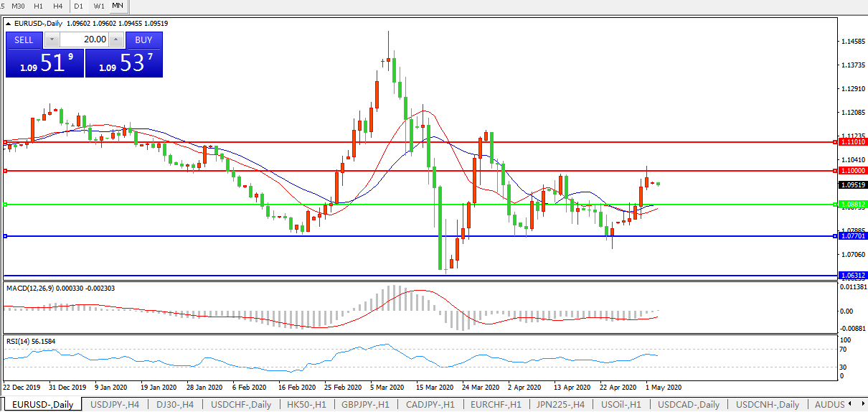
Task: Open the GBPJPY-,H1 chart tab
Action: (x=365, y=405)
